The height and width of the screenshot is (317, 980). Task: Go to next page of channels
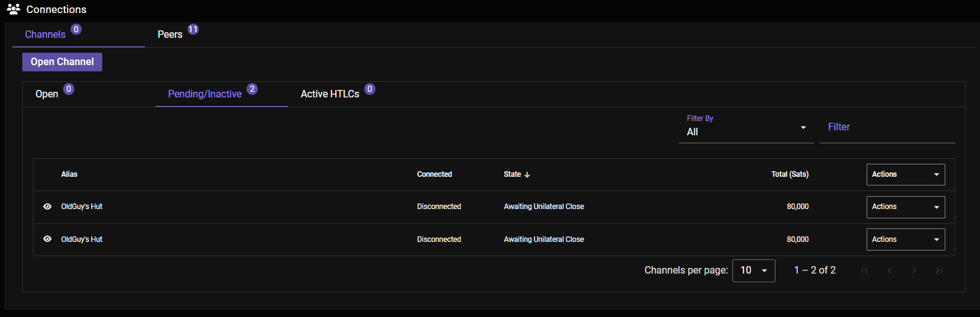coord(914,270)
